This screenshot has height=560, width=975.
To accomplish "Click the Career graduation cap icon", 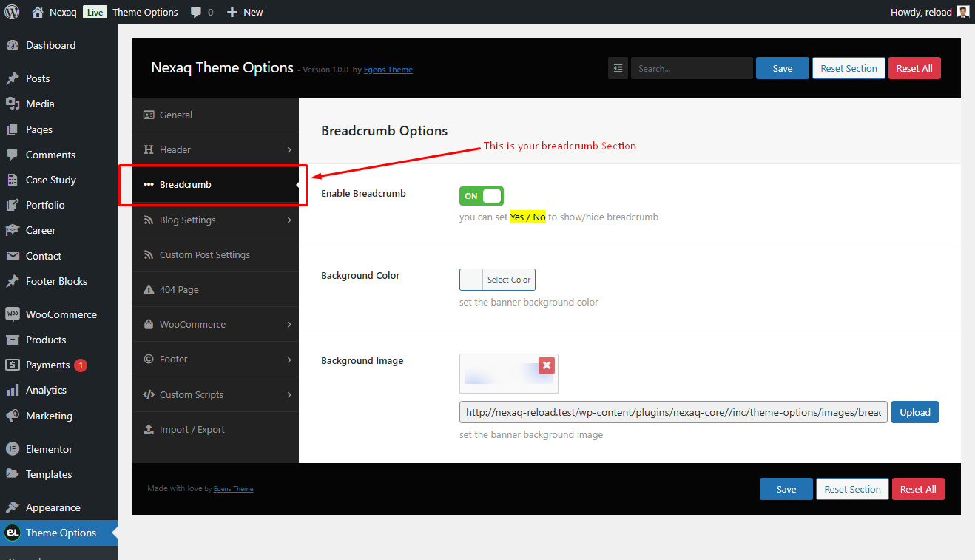I will pos(13,230).
